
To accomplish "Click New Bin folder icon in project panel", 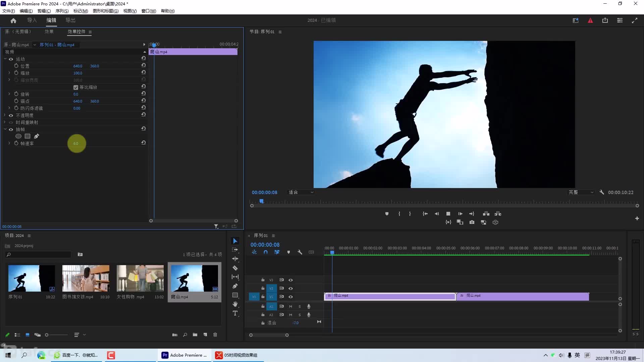I will pyautogui.click(x=195, y=335).
